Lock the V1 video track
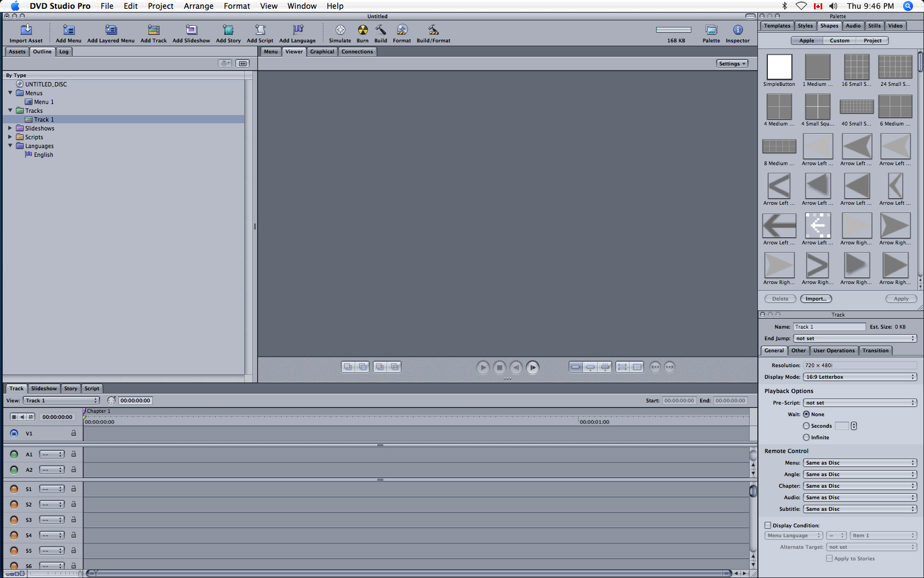924x578 pixels. (x=73, y=433)
